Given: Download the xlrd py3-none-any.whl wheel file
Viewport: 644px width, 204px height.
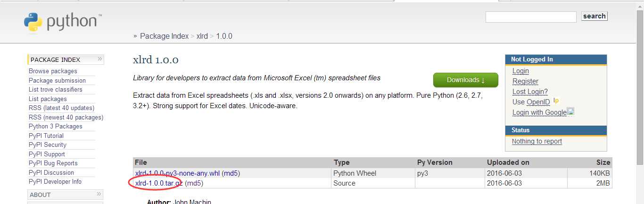Looking at the screenshot, I should click(x=177, y=173).
